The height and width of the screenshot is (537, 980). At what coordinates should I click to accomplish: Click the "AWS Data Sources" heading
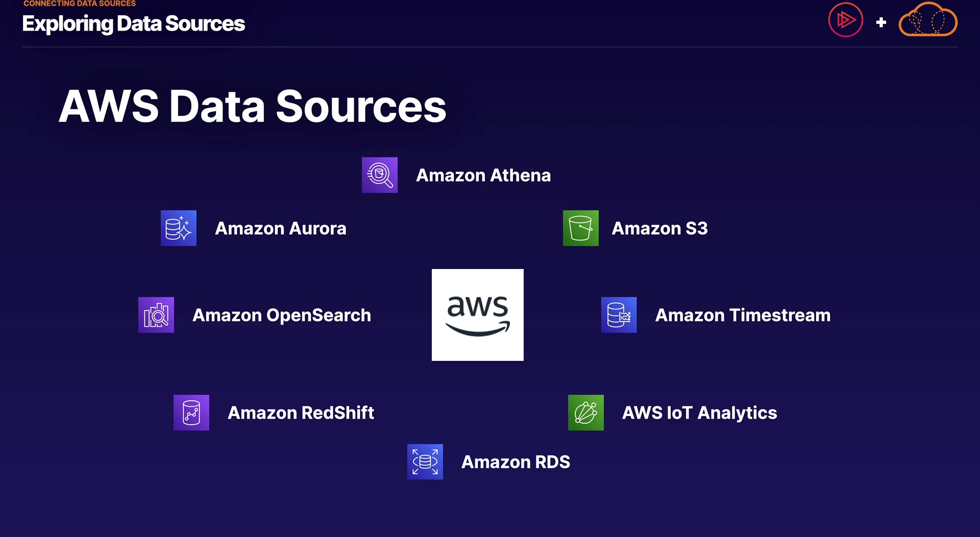click(x=252, y=107)
